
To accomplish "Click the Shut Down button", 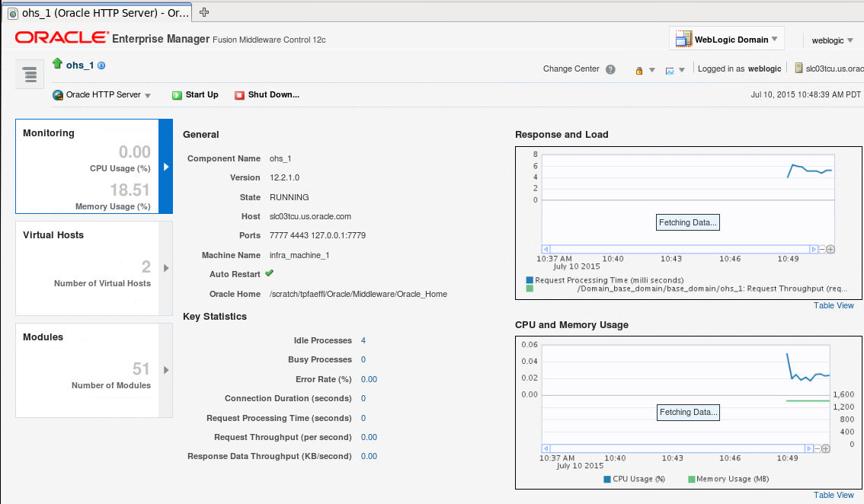I will 267,94.
